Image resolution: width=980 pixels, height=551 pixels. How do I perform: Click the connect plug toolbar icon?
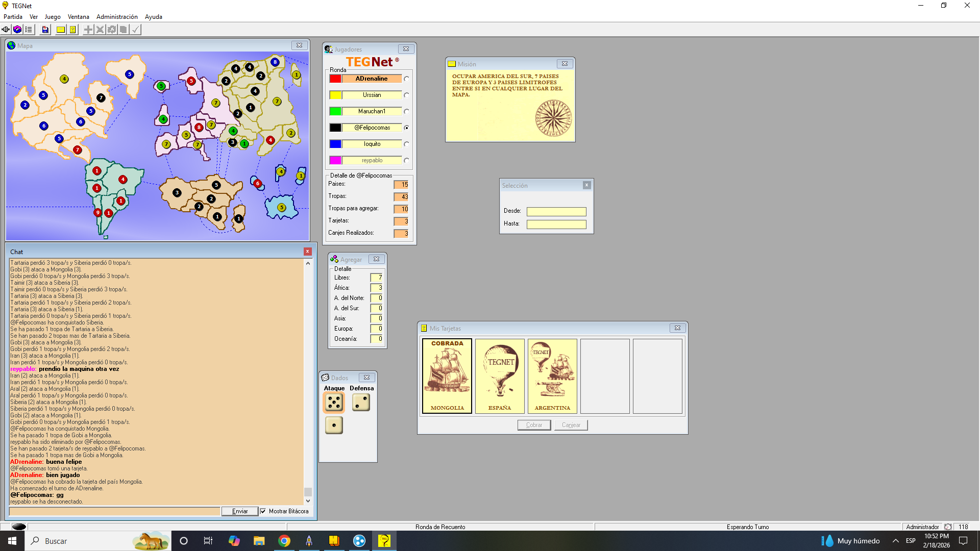(6, 30)
